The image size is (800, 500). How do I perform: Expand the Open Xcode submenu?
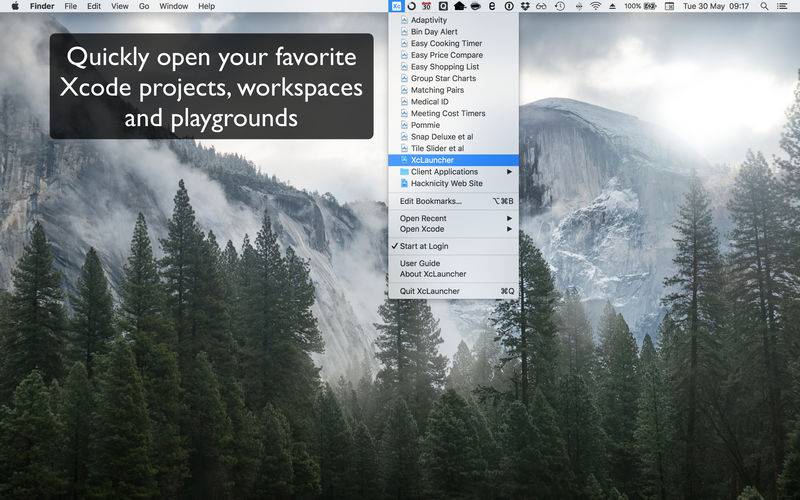tap(453, 229)
